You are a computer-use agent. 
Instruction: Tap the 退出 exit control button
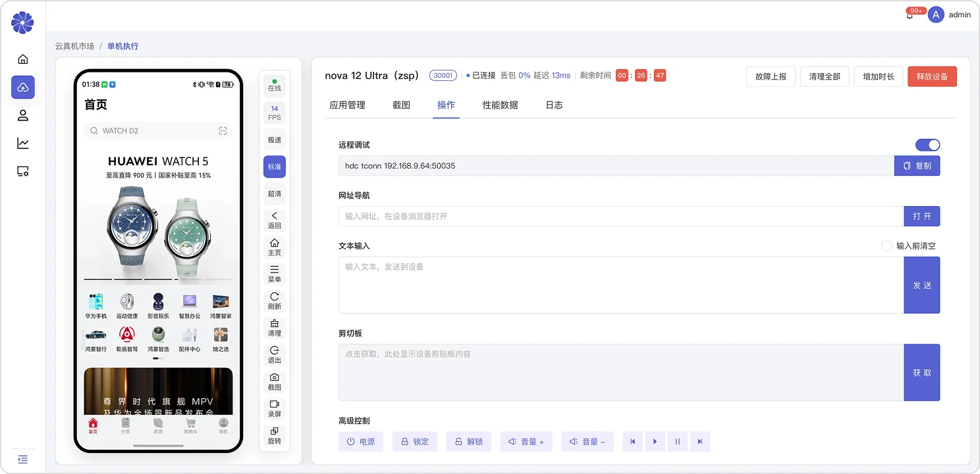coord(275,355)
